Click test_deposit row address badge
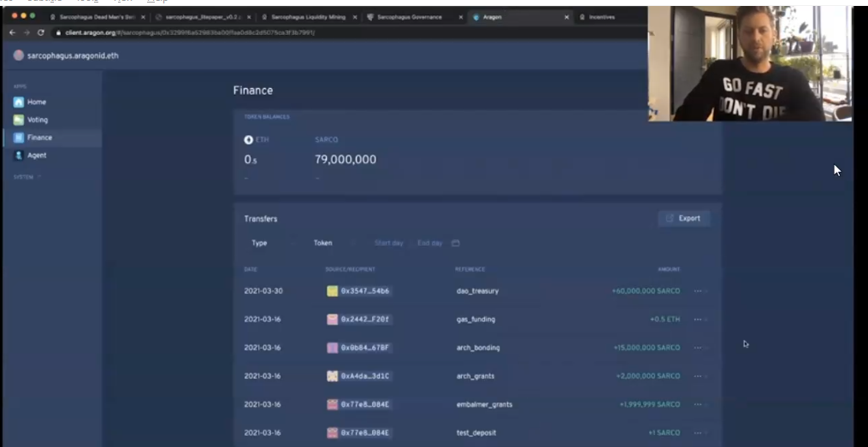 [x=358, y=432]
